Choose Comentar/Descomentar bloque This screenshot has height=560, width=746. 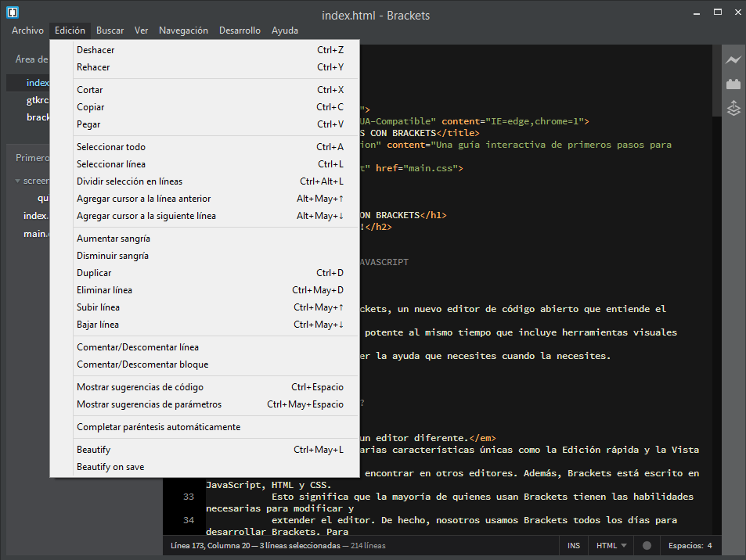204,364
